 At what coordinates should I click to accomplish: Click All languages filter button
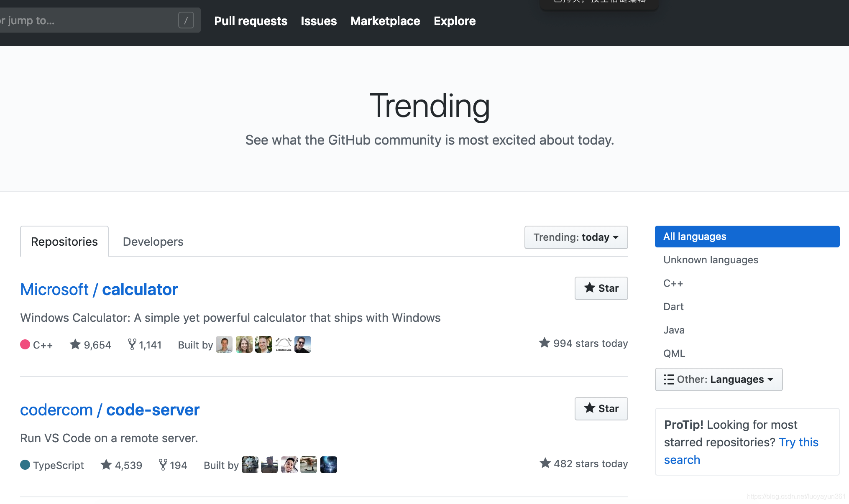click(747, 236)
